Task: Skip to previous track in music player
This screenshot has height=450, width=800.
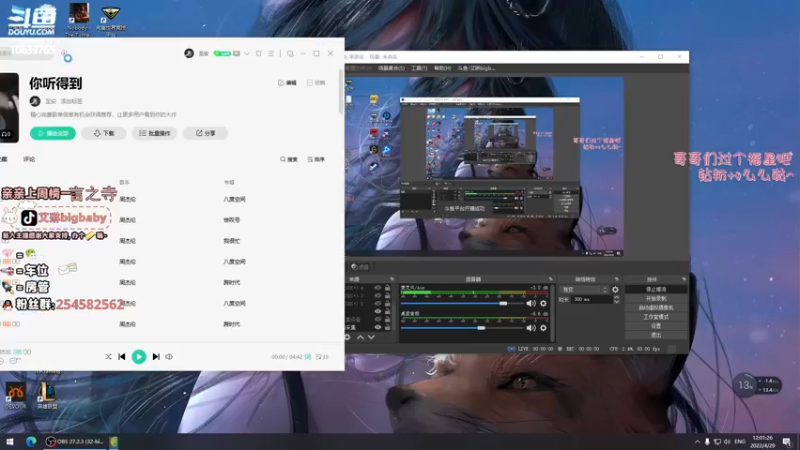Action: pos(121,357)
